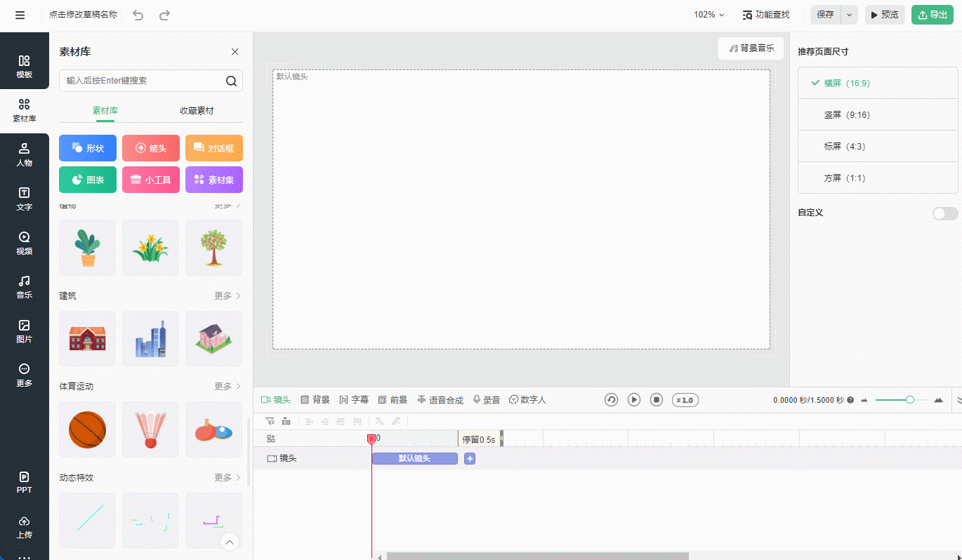This screenshot has width=962, height=560.
Task: Open 图表 charts category
Action: 88,180
